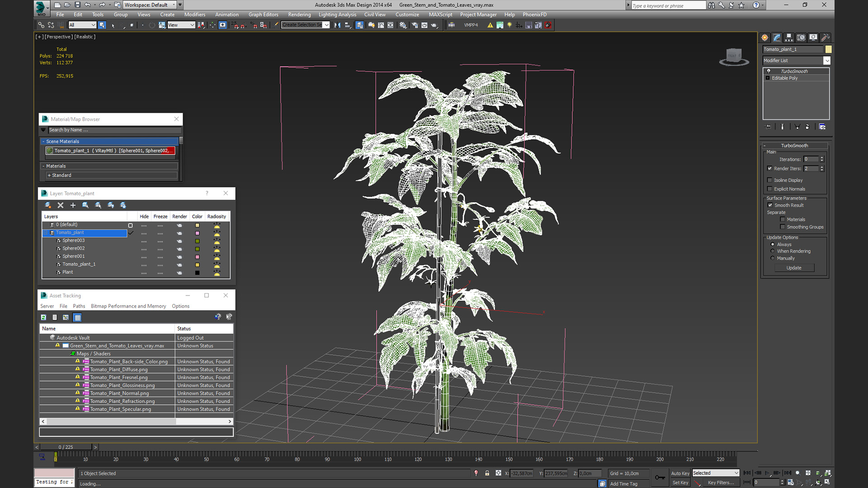The width and height of the screenshot is (868, 488).
Task: Open the Create command panel tab
Action: pyautogui.click(x=764, y=38)
